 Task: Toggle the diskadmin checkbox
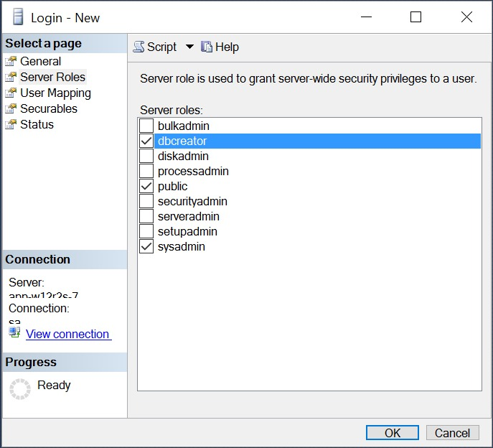(x=146, y=157)
